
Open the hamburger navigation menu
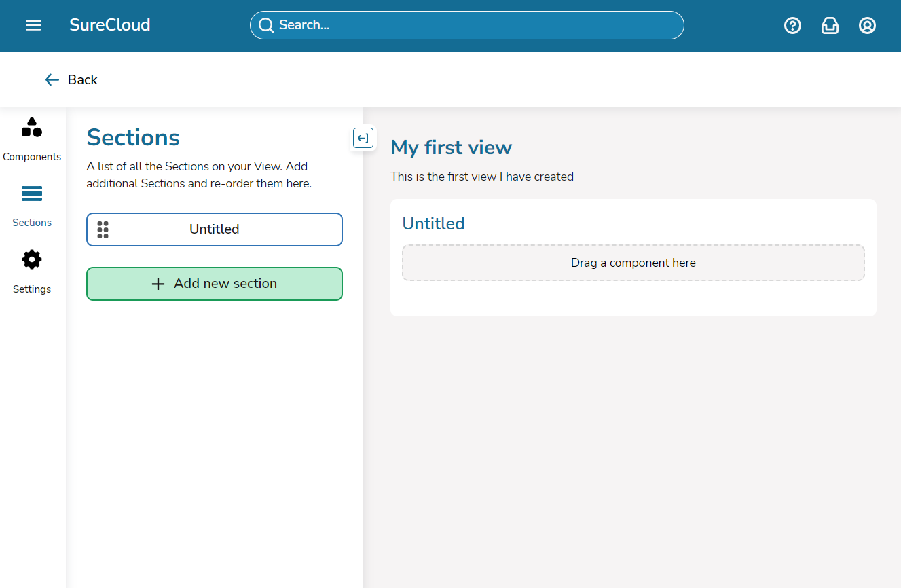[33, 25]
